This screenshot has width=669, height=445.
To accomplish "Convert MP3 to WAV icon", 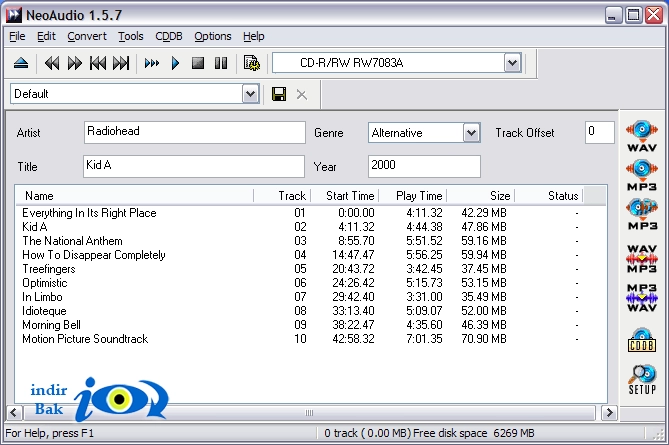I will pos(642,297).
